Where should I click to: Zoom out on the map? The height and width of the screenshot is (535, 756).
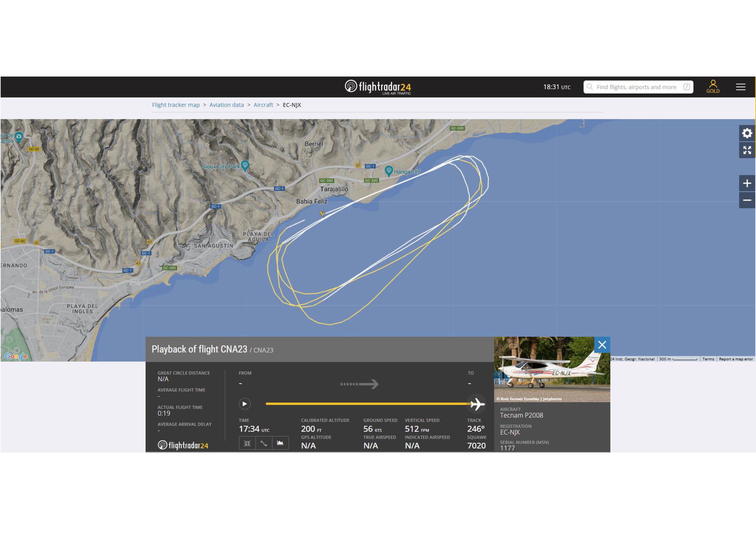click(747, 200)
